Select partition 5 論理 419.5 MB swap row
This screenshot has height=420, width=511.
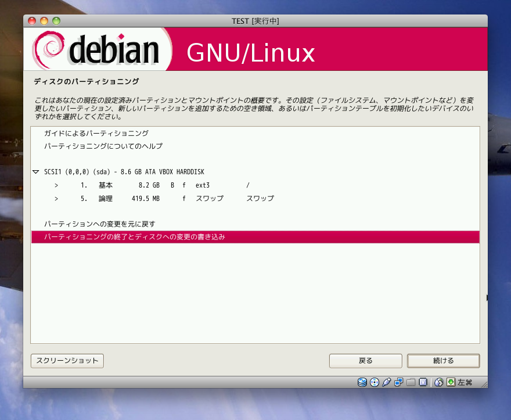[255, 198]
